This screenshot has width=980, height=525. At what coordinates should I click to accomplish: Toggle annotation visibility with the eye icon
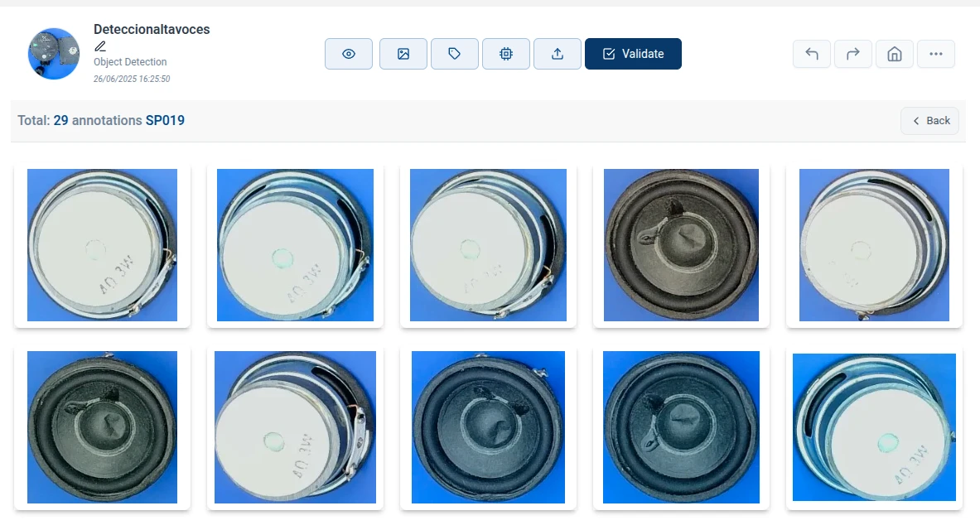click(x=348, y=53)
